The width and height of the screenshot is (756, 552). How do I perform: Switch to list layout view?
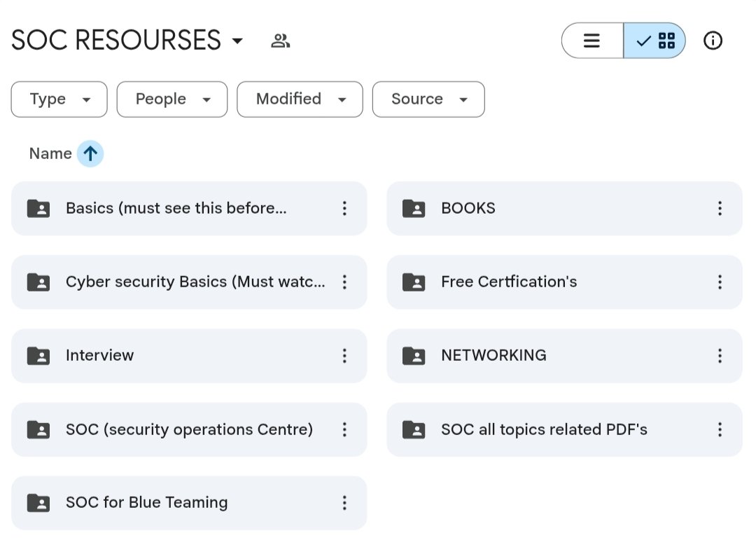[x=592, y=41]
